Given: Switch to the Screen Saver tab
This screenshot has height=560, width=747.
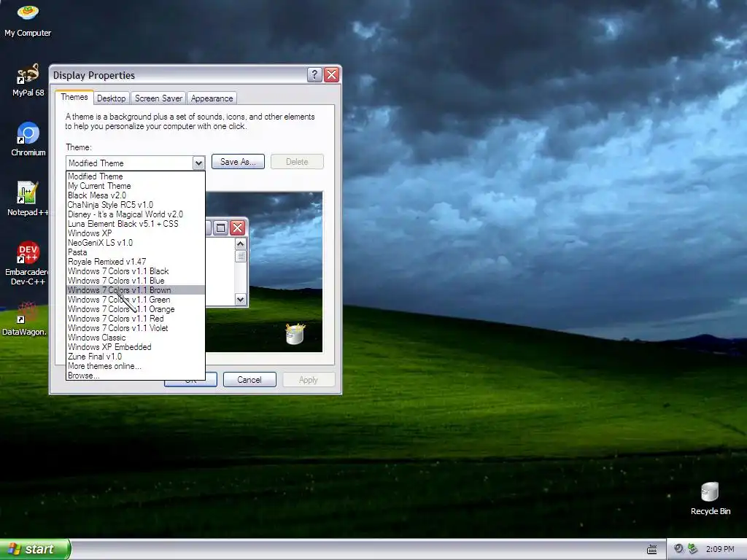Looking at the screenshot, I should 158,98.
